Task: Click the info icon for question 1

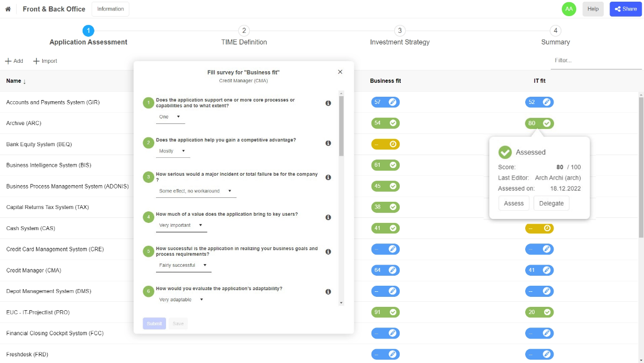Action: [328, 103]
